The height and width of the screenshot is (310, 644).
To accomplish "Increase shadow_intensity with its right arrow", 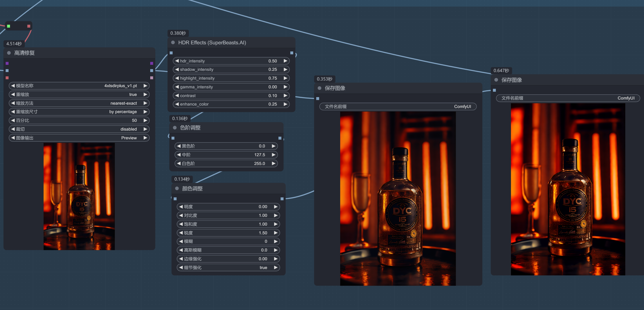I will [285, 69].
